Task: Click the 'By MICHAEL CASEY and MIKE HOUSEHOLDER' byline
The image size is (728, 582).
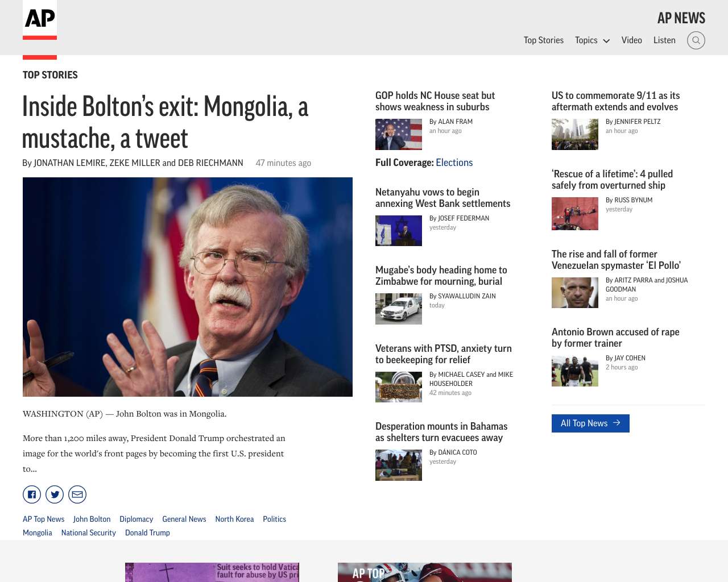Action: (x=471, y=379)
